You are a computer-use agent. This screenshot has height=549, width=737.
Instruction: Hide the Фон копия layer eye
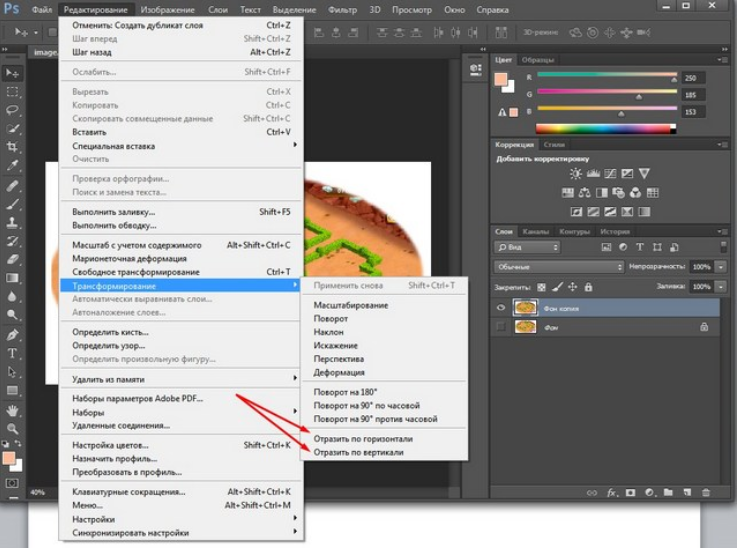click(x=501, y=308)
